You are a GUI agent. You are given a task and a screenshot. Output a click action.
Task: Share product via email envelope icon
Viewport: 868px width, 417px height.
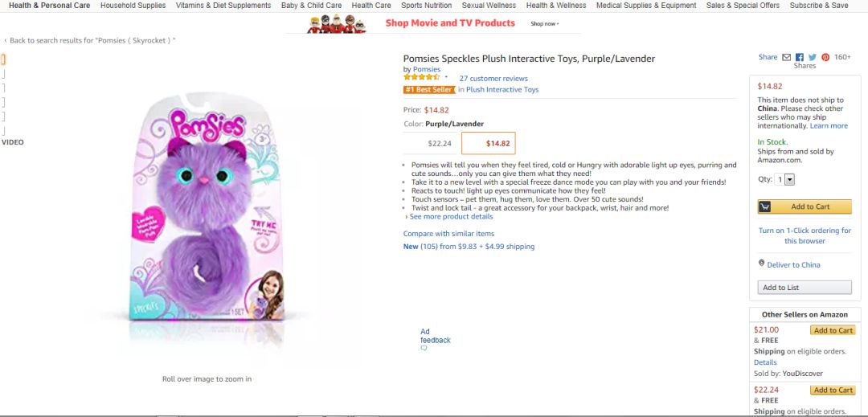point(787,57)
